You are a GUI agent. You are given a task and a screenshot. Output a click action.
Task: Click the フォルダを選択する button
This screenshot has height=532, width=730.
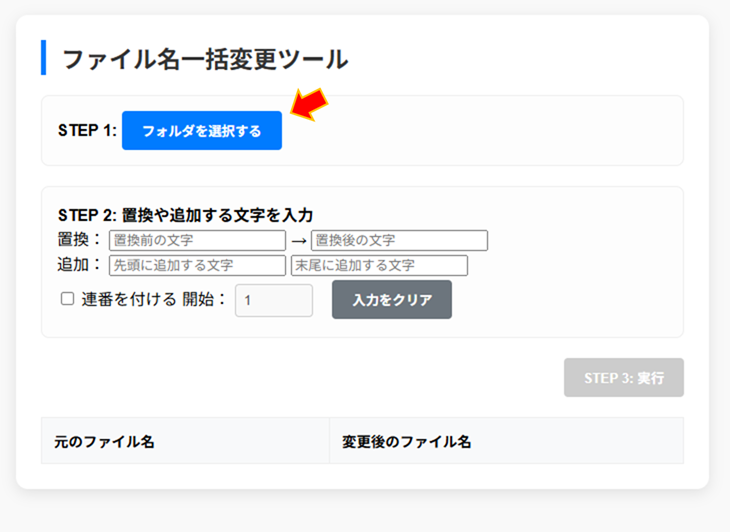[x=202, y=131]
